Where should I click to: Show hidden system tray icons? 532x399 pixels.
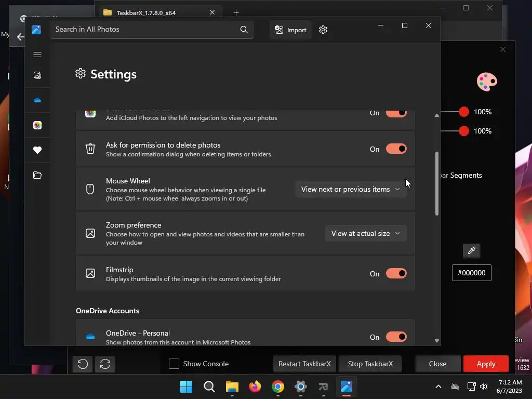pos(438,387)
